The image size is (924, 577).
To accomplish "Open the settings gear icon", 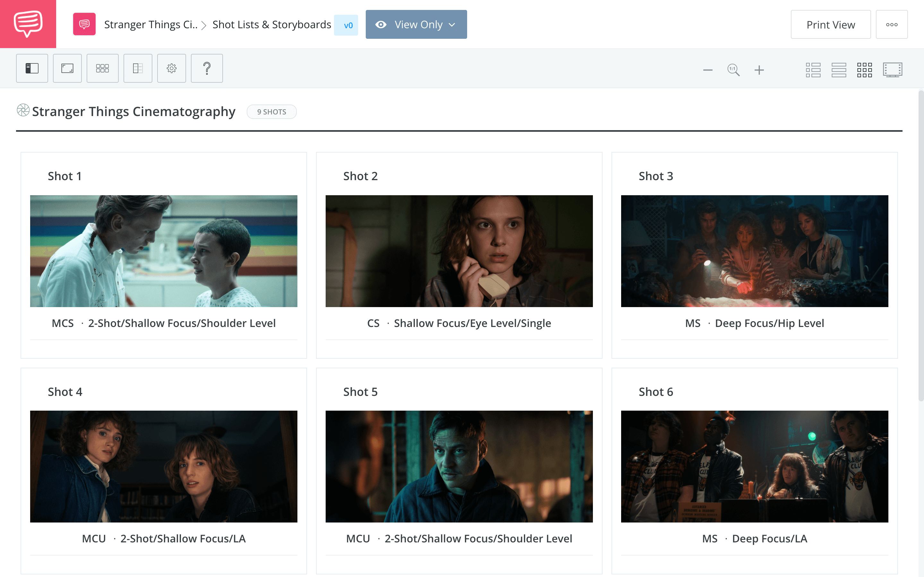I will tap(171, 68).
